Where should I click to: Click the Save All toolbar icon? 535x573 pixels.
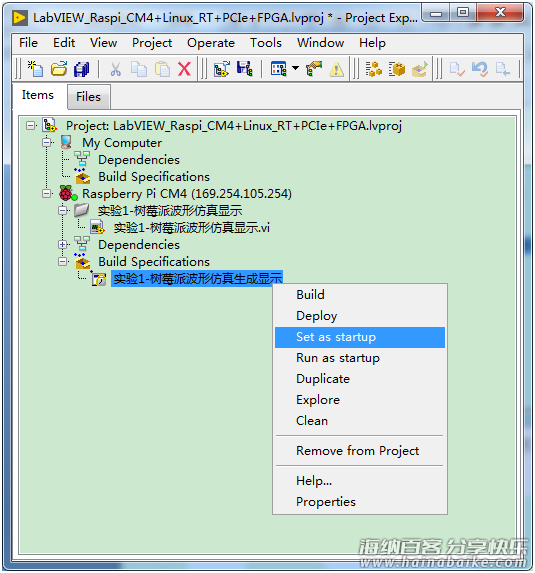(x=81, y=69)
